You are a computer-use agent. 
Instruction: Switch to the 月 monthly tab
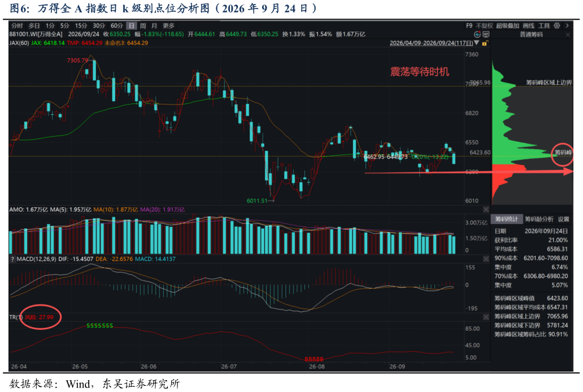point(154,25)
